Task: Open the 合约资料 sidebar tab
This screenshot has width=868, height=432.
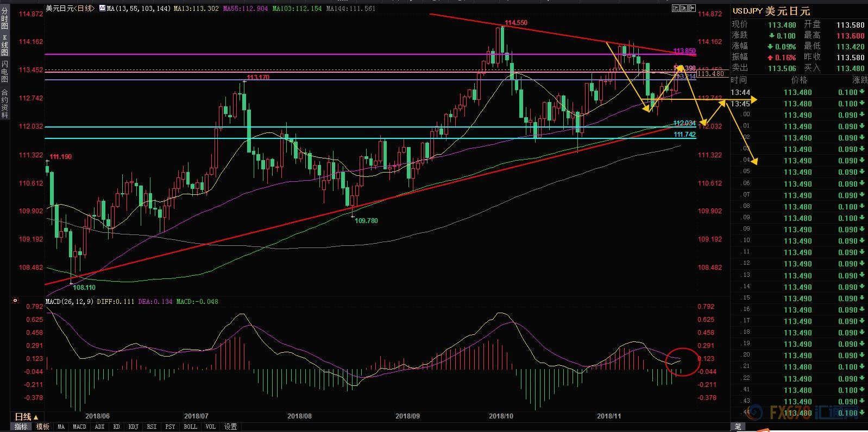Action: [x=5, y=103]
